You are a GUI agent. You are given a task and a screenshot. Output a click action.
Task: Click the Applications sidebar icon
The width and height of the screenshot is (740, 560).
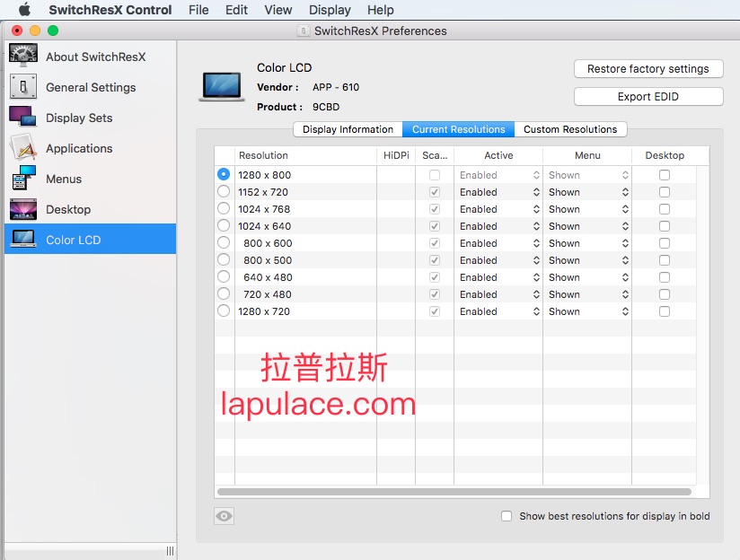[x=23, y=148]
